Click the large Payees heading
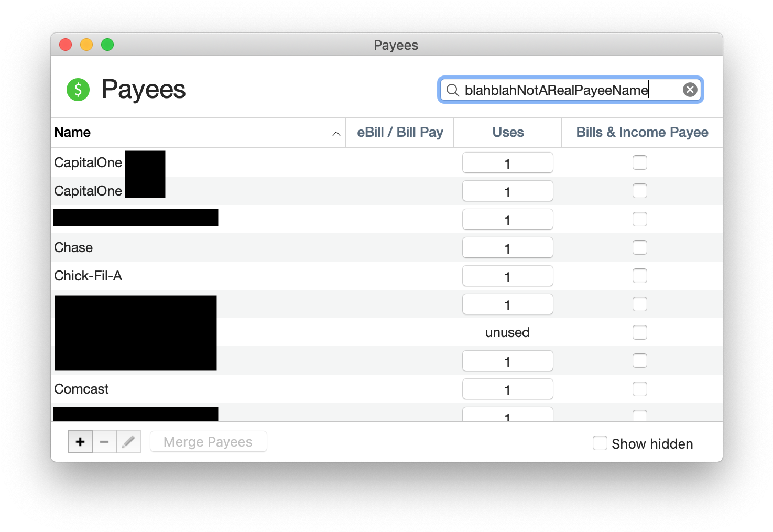Screen dimensions: 773x532 point(144,89)
